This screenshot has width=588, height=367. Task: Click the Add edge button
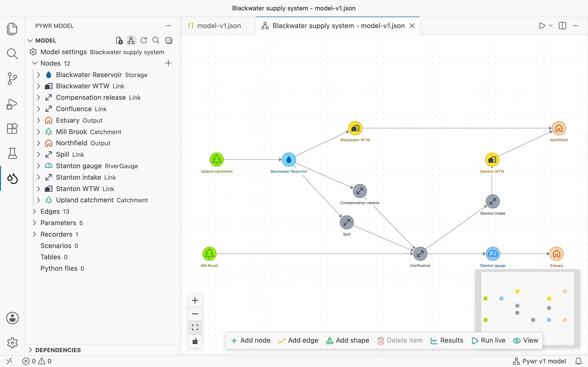tap(298, 340)
